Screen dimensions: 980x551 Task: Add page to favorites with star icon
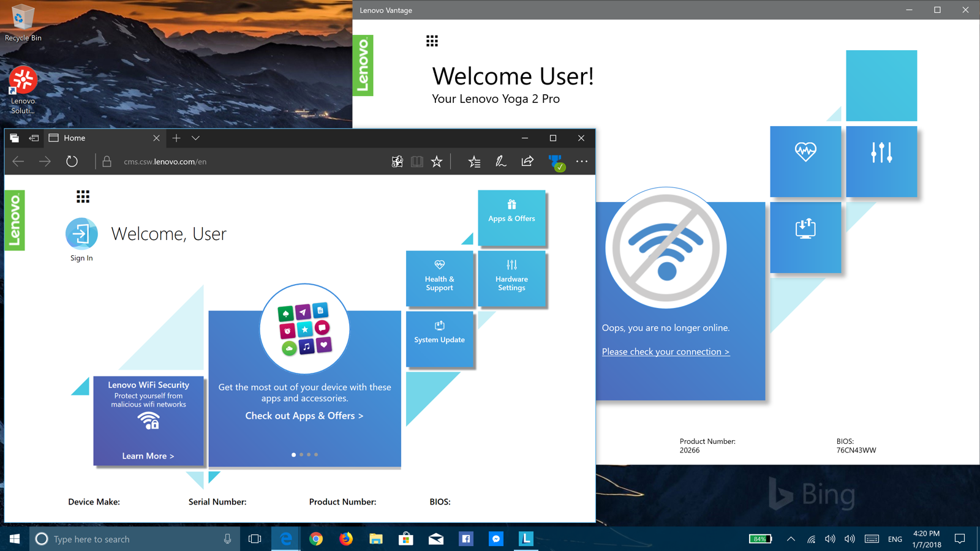click(x=437, y=162)
